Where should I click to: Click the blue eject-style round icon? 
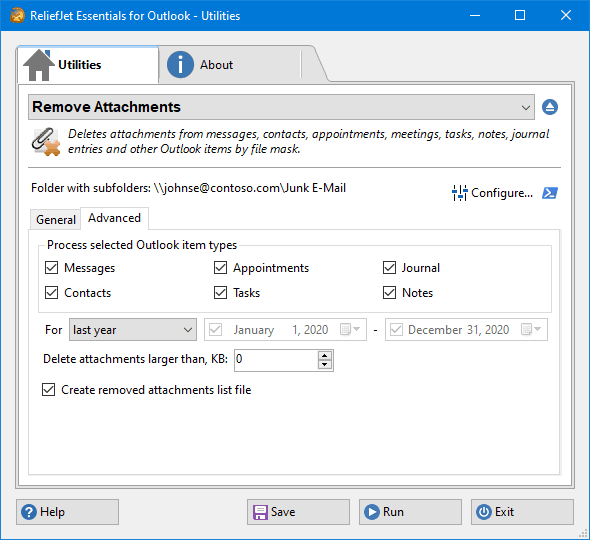point(550,107)
